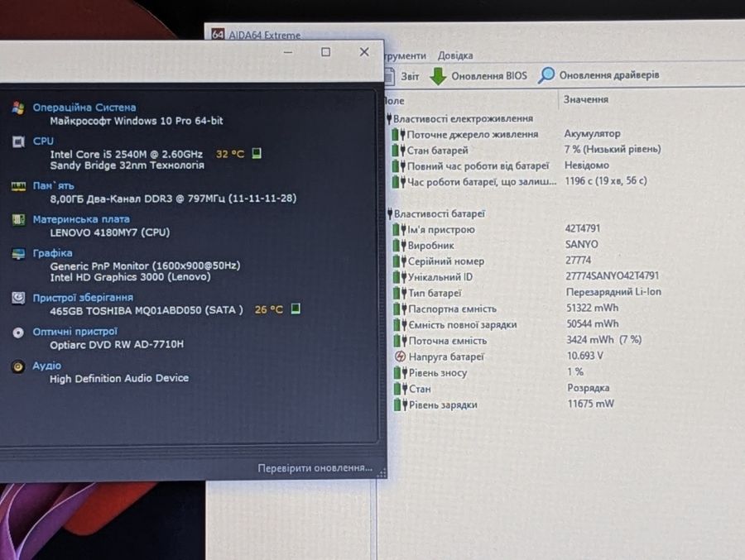Select the Тип батареї row
This screenshot has height=560, width=745.
[x=527, y=293]
